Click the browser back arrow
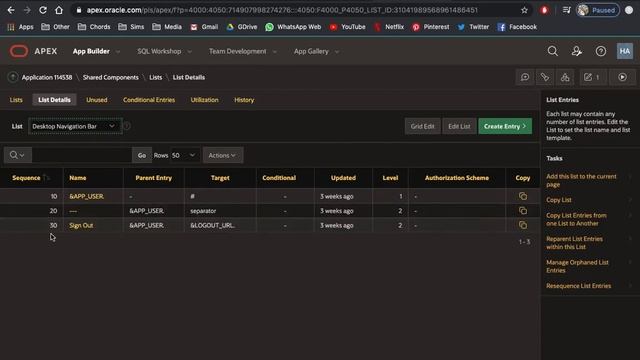This screenshot has height=360, width=640. pyautogui.click(x=11, y=10)
